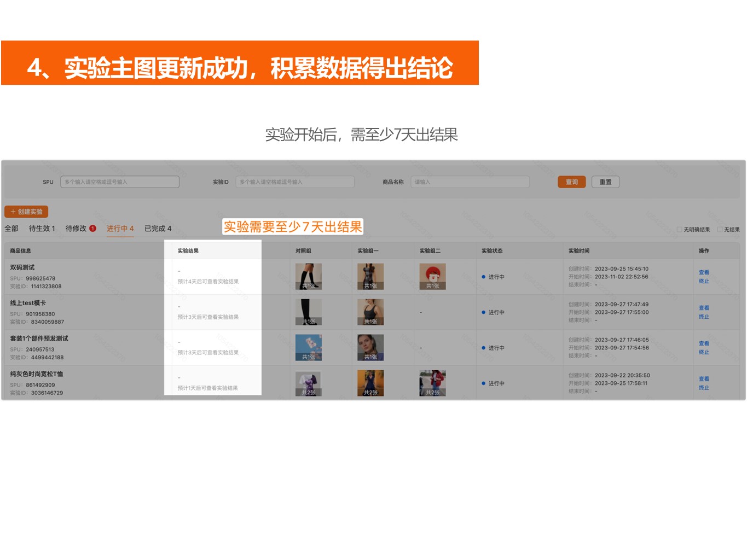Screen dimensions: 747x560
Task: Open 对照组 thumbnail for 双码测试
Action: [x=309, y=277]
